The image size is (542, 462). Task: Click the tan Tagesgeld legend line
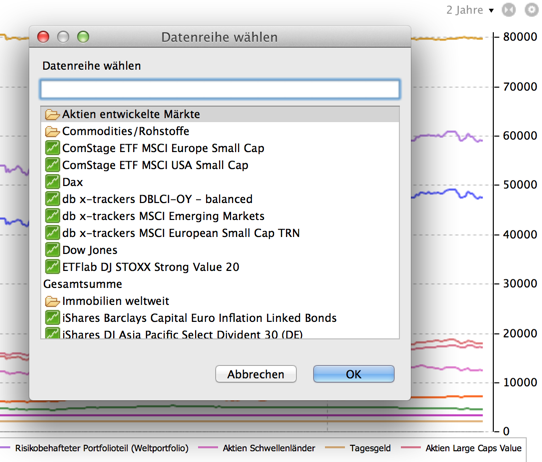pos(335,448)
